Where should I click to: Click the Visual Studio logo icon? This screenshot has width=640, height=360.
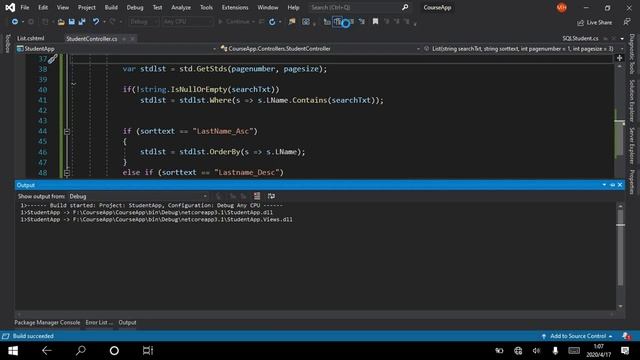pos(10,7)
